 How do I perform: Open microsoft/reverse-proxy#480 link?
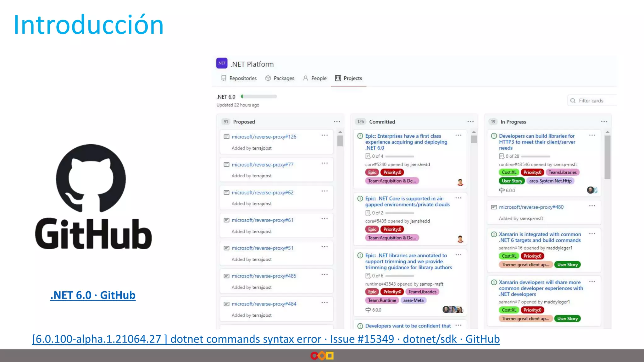pyautogui.click(x=531, y=207)
